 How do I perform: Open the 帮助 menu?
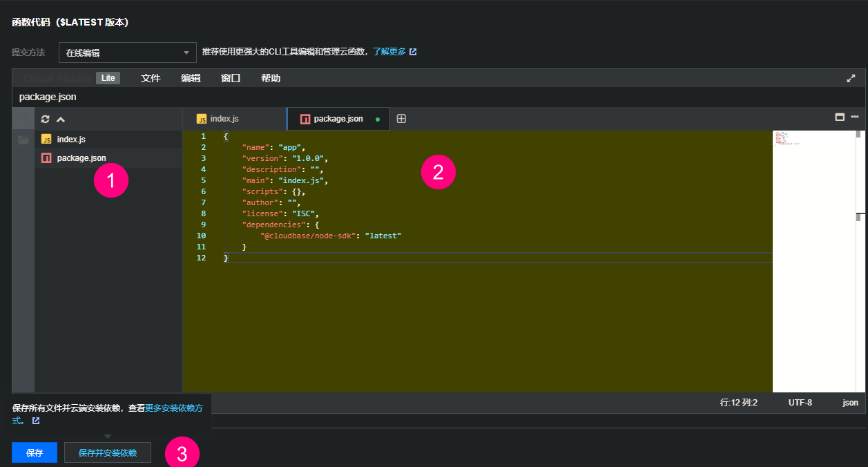point(271,78)
